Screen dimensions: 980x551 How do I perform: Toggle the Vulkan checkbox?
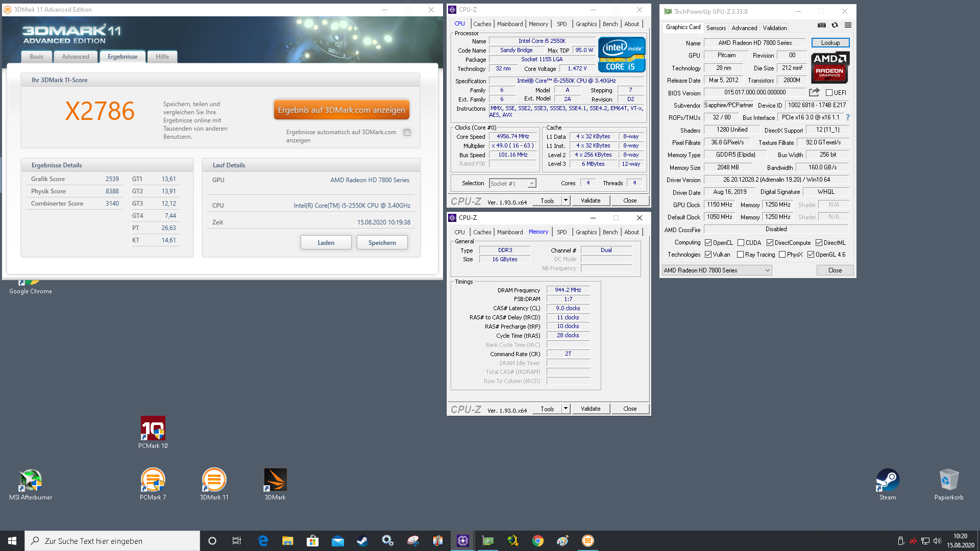tap(708, 254)
